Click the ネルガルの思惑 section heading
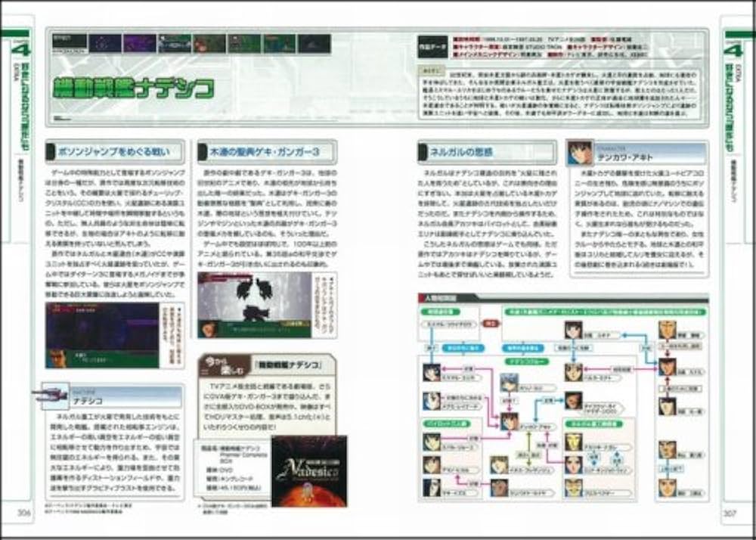 click(x=461, y=152)
